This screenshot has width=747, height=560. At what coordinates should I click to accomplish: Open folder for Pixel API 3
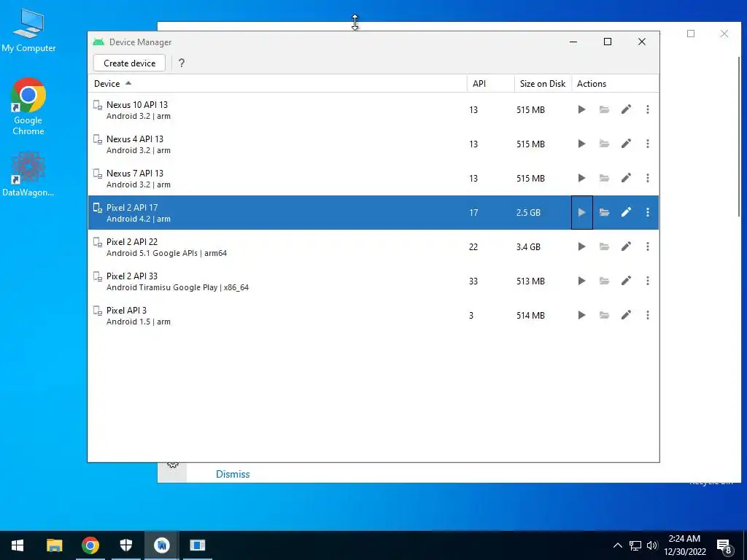tap(604, 315)
